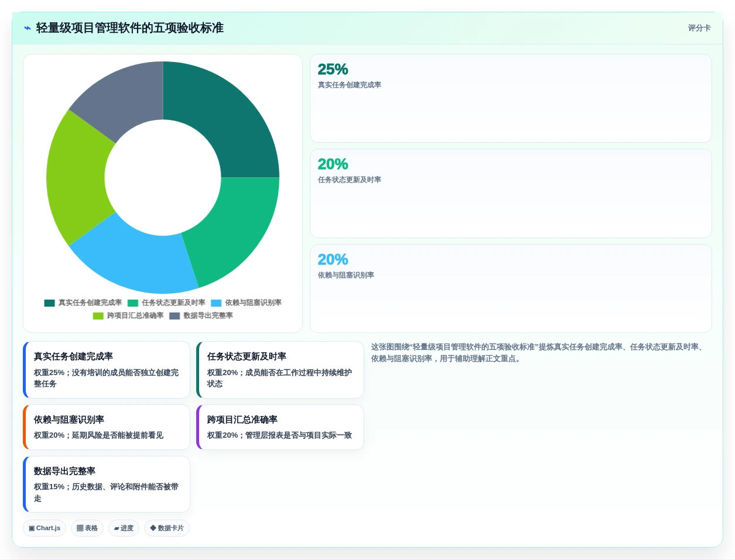Click the description paragraph starting 这张图围绕
Viewport: 735px width, 560px height.
point(539,353)
